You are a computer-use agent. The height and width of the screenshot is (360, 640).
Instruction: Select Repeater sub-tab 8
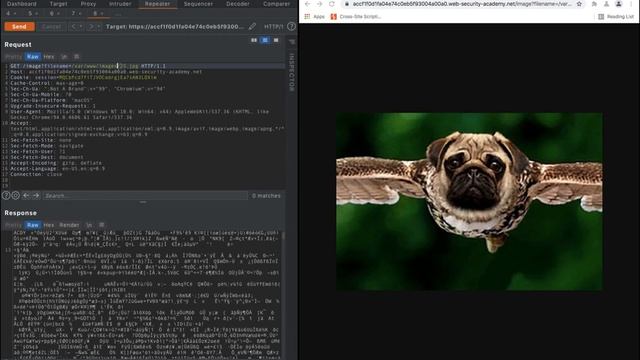point(98,13)
